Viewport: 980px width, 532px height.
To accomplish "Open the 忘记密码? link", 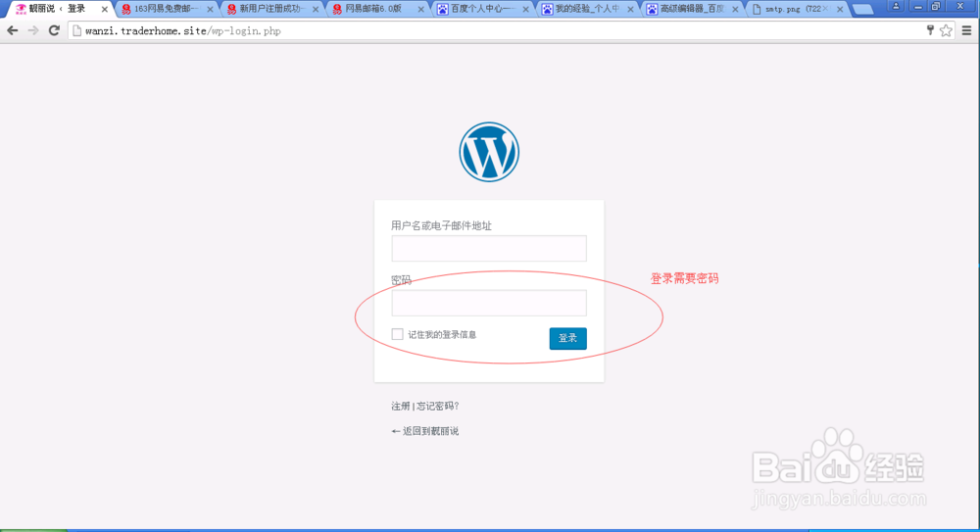I will 438,407.
